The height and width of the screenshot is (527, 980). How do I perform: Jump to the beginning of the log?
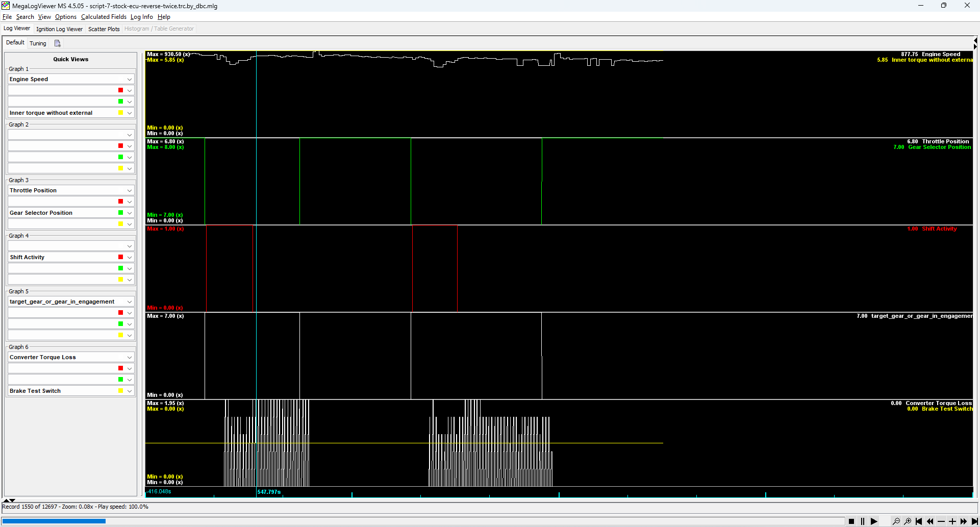tap(919, 521)
